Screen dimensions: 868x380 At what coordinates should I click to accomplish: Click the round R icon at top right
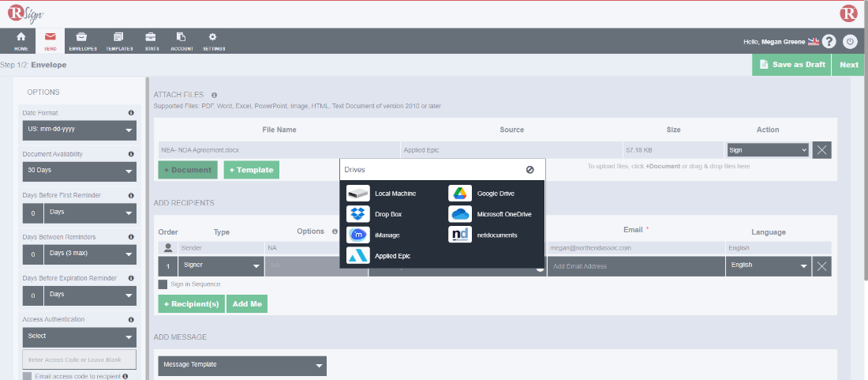click(x=848, y=13)
